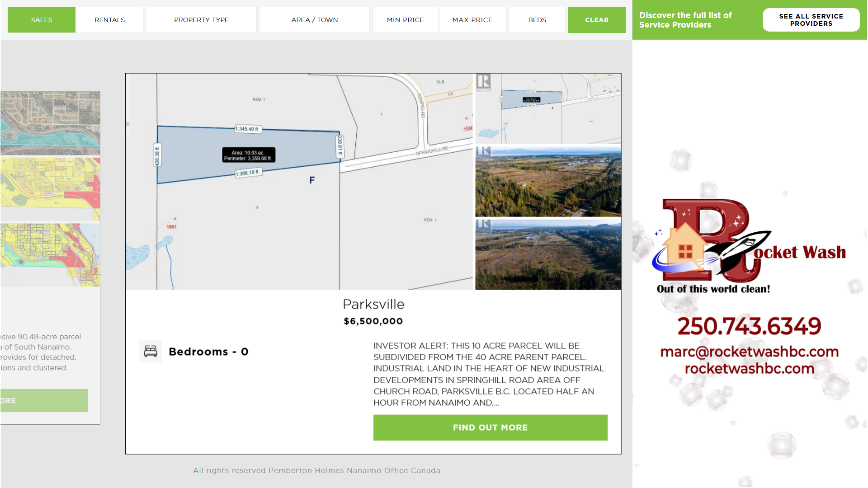Open the MIN PRICE dropdown
Viewport: 868px width, 488px height.
(x=405, y=20)
